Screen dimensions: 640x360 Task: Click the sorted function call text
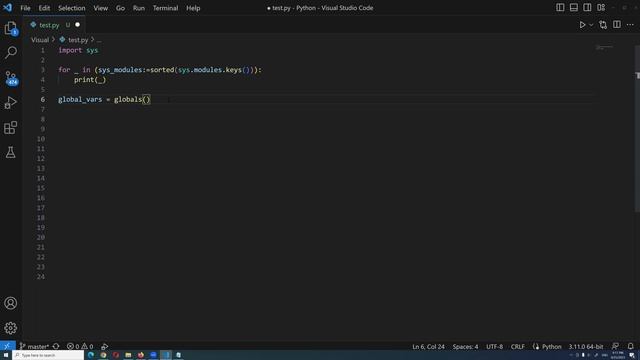point(162,70)
